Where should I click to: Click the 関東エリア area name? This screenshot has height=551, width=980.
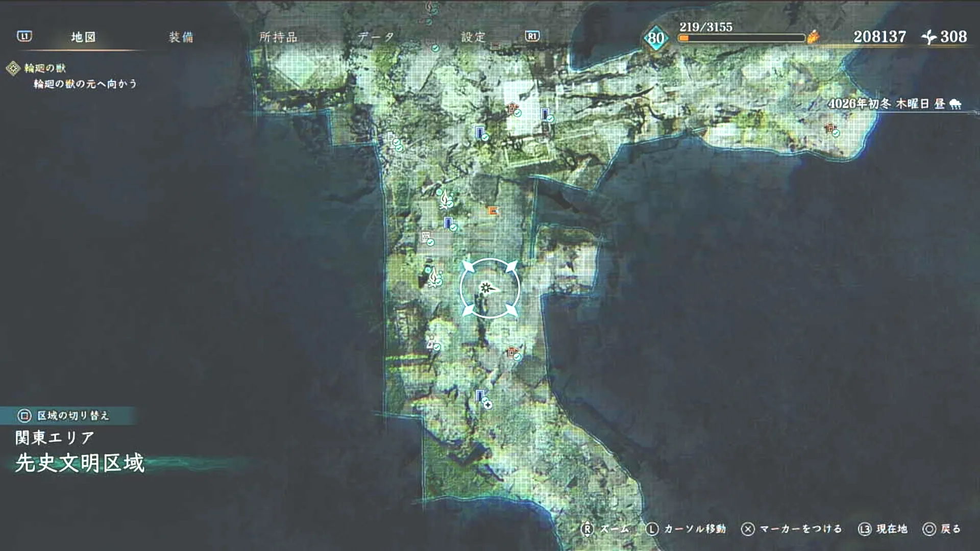tap(55, 438)
